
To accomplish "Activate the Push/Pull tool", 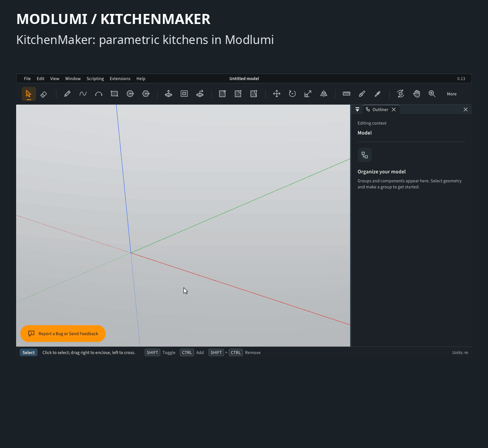I will [168, 94].
